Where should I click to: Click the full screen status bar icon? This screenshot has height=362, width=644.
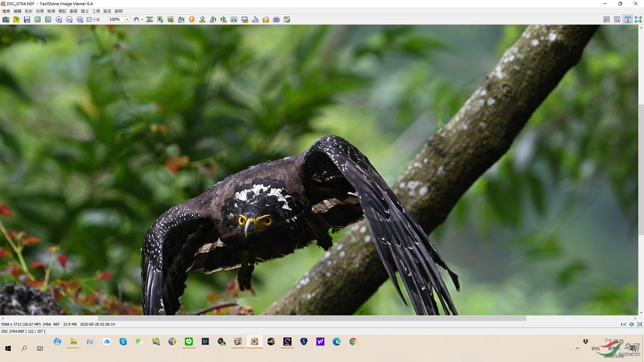(x=640, y=324)
